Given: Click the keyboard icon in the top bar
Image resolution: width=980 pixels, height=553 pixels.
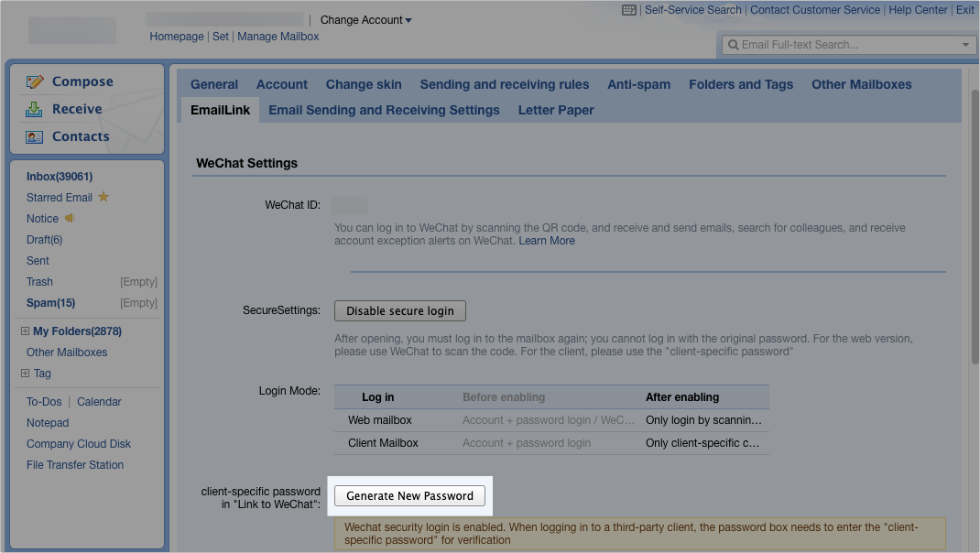Looking at the screenshot, I should point(627,10).
